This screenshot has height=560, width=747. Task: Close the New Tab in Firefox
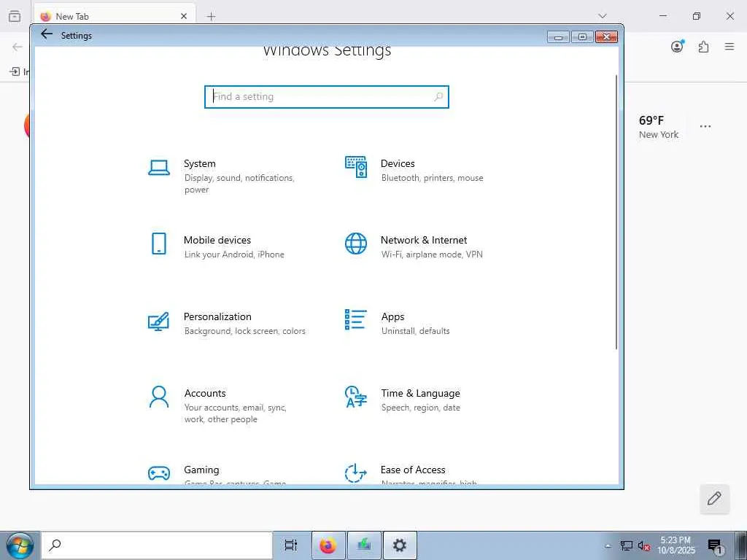184,16
